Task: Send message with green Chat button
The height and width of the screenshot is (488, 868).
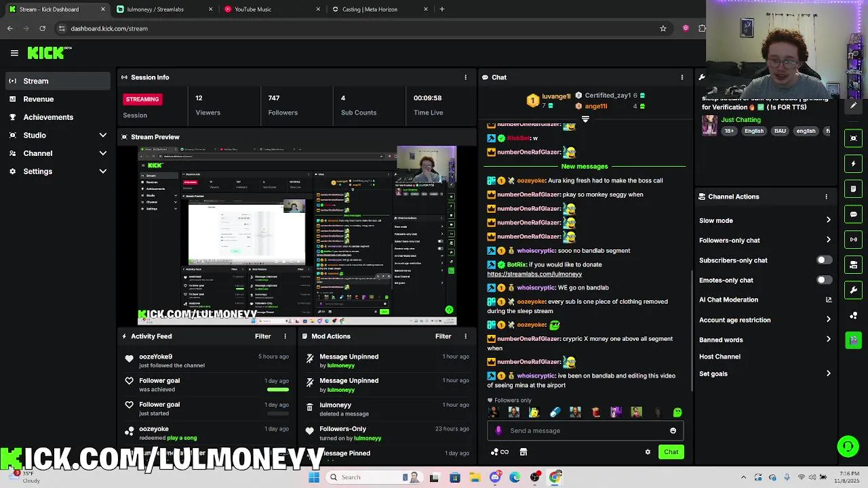Action: pyautogui.click(x=671, y=452)
